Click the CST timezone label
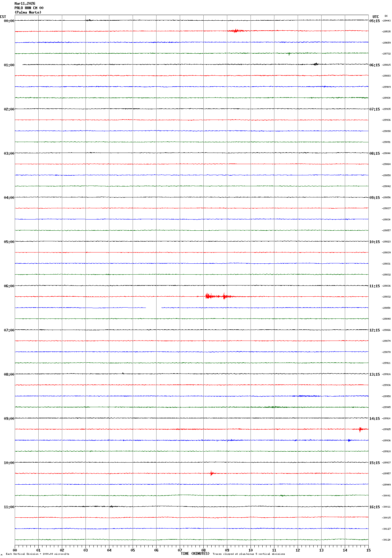 (x=3, y=17)
